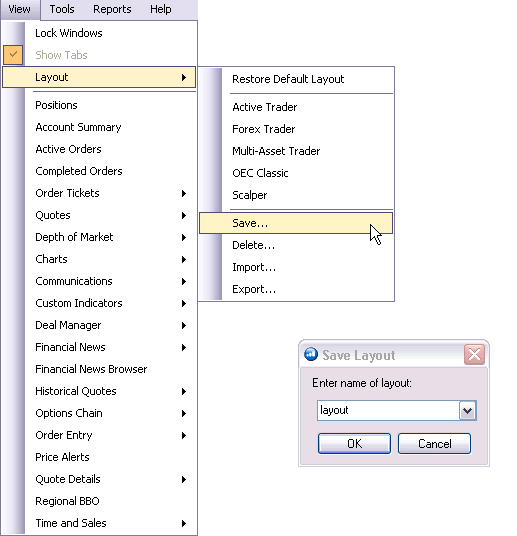Expand the Charts submenu arrow
The image size is (517, 536).
(184, 259)
